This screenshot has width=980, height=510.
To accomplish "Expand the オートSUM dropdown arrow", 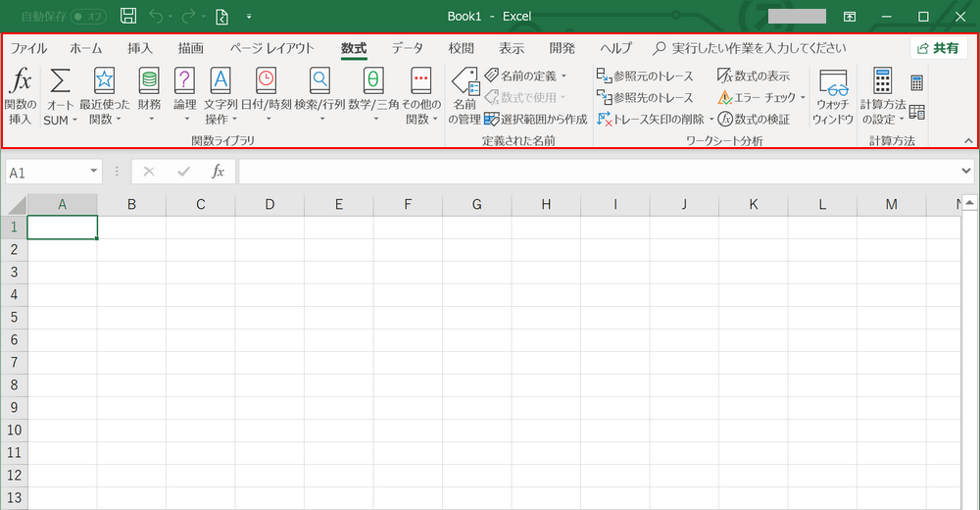I will [74, 120].
